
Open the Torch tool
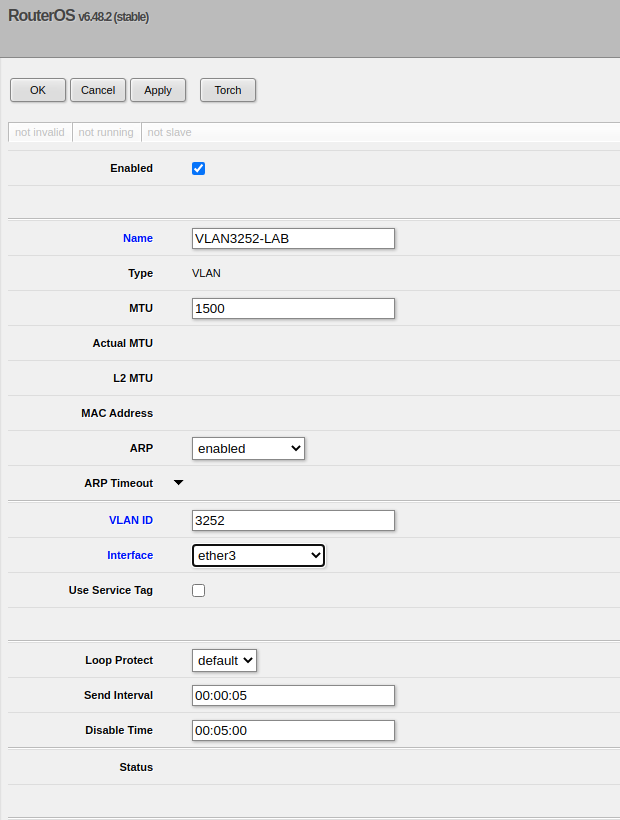coord(228,90)
